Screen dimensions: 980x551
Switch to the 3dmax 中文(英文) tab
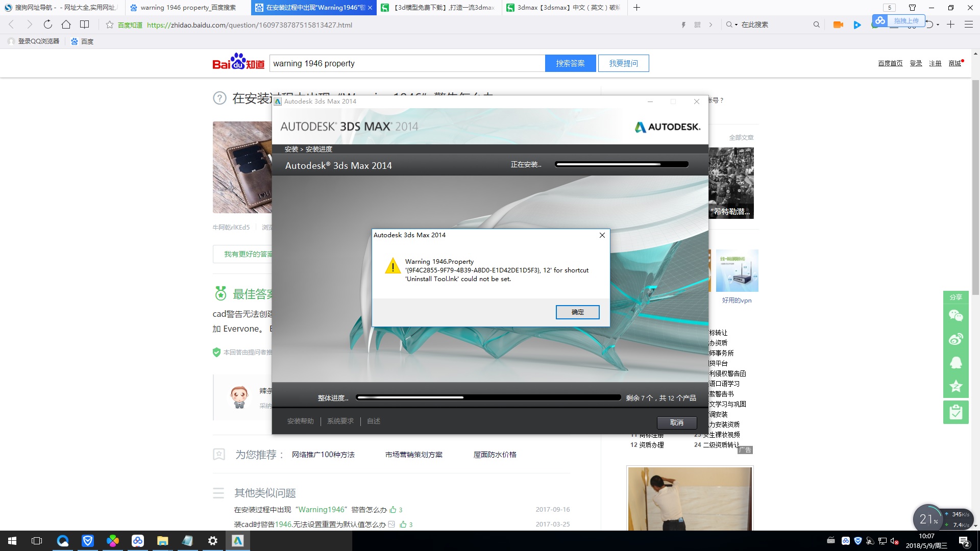(x=564, y=8)
